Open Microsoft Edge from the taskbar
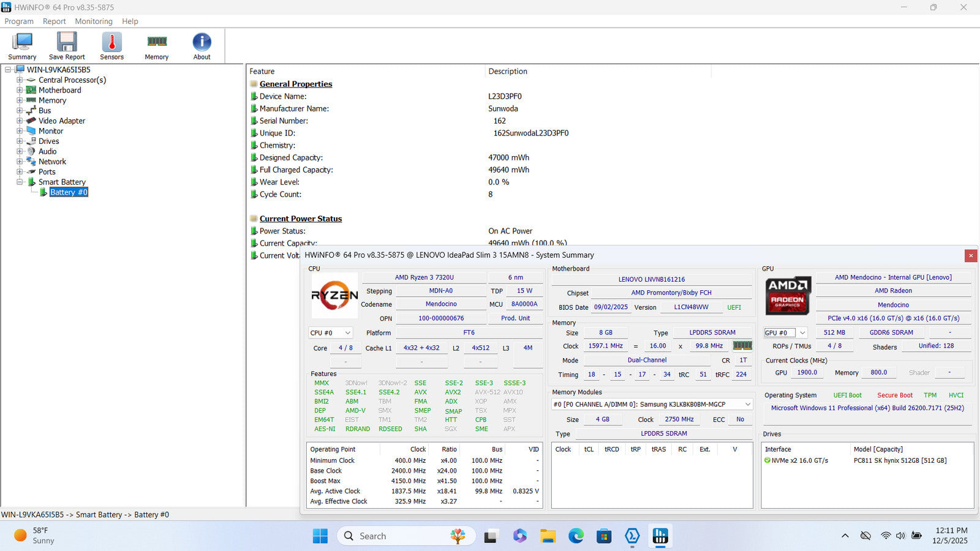980x551 pixels. pyautogui.click(x=576, y=536)
